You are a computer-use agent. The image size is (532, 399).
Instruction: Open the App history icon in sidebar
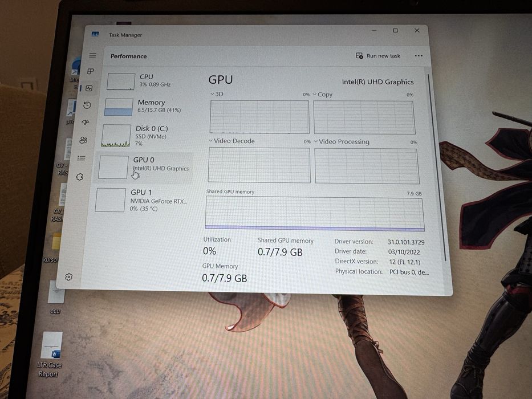point(87,105)
